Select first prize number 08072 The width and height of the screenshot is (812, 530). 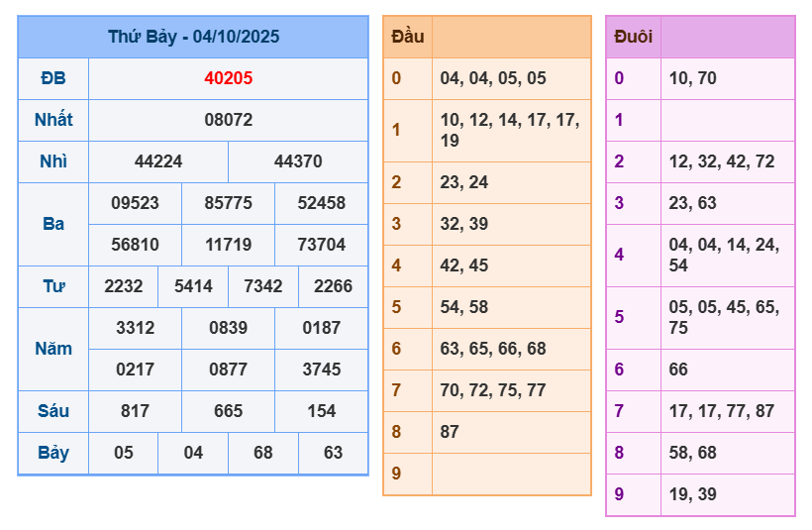[229, 120]
